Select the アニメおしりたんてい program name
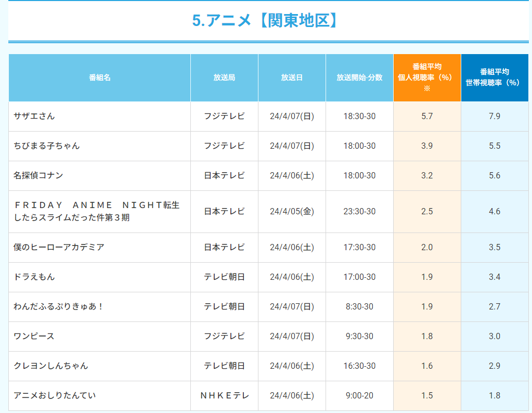The image size is (532, 413). point(55,395)
